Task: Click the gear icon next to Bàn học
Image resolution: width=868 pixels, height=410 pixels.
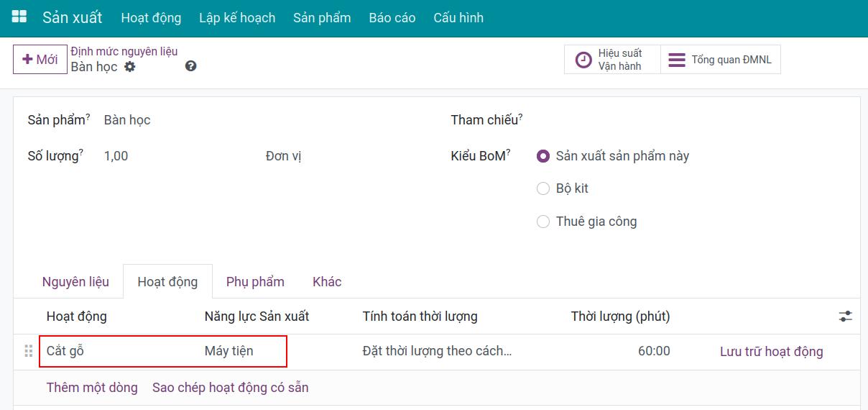Action: coord(129,66)
